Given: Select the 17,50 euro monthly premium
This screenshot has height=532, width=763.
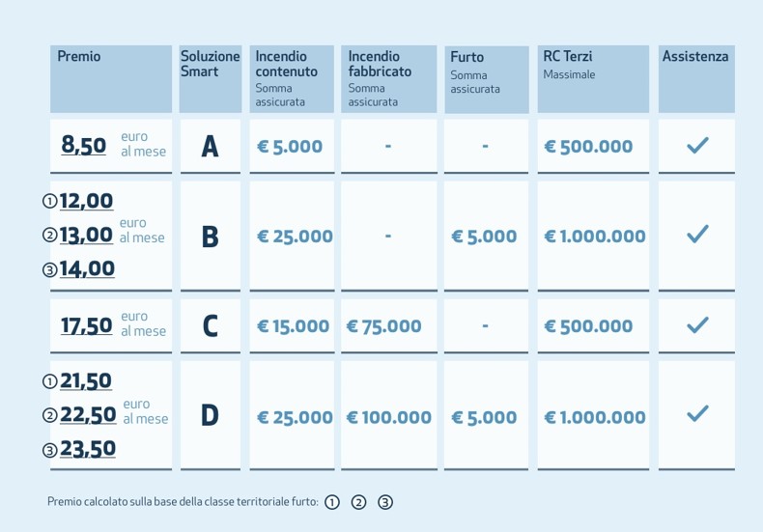Looking at the screenshot, I should 87,325.
